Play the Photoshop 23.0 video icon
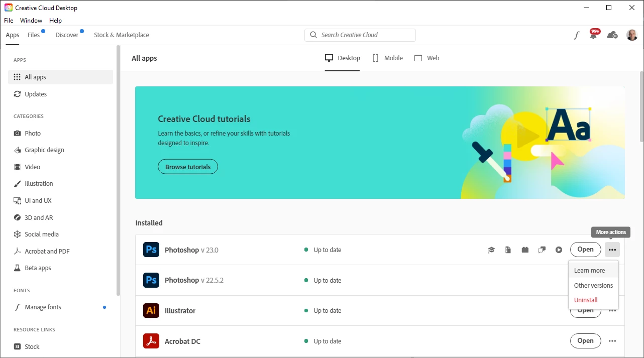 [559, 250]
